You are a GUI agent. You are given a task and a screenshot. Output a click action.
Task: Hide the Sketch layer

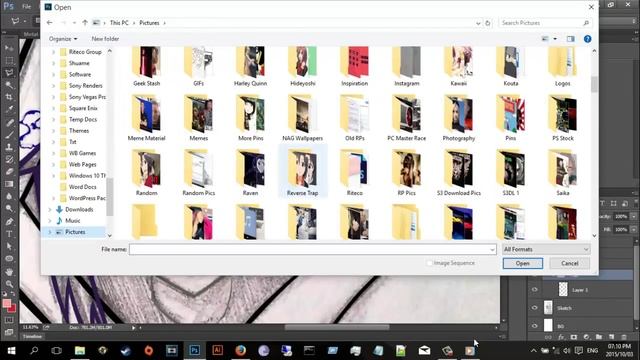535,308
